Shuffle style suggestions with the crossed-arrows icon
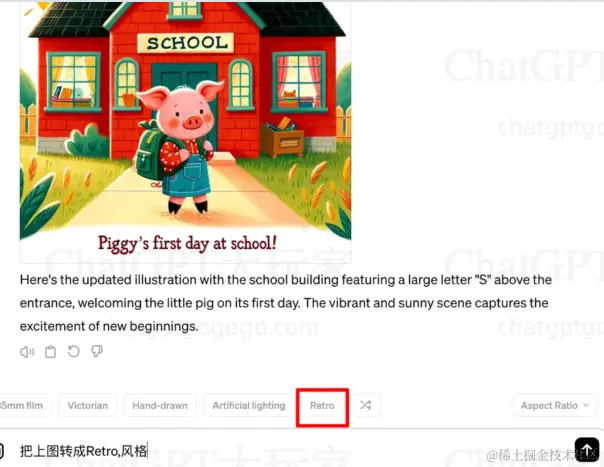This screenshot has width=604, height=467. click(x=366, y=405)
